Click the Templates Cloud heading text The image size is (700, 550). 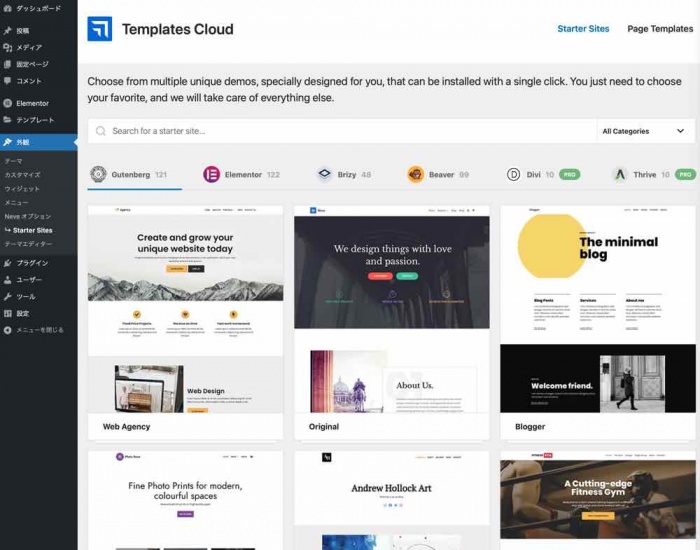pos(178,29)
